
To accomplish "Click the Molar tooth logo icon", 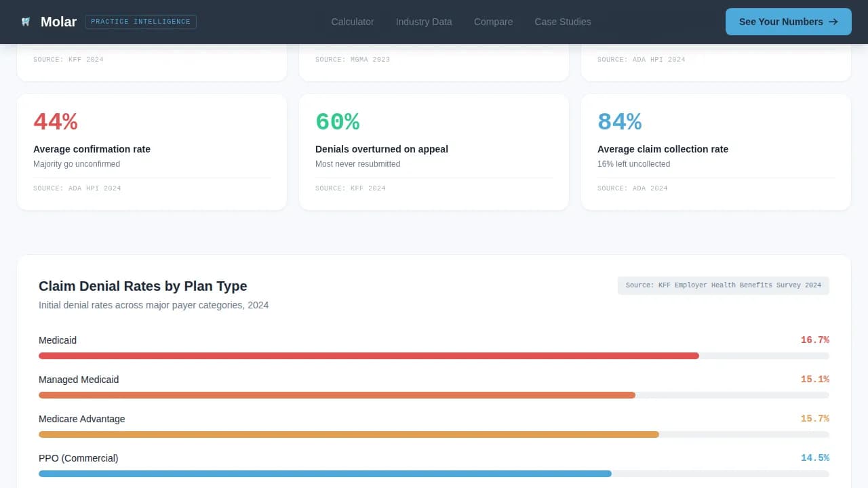I will (x=26, y=22).
